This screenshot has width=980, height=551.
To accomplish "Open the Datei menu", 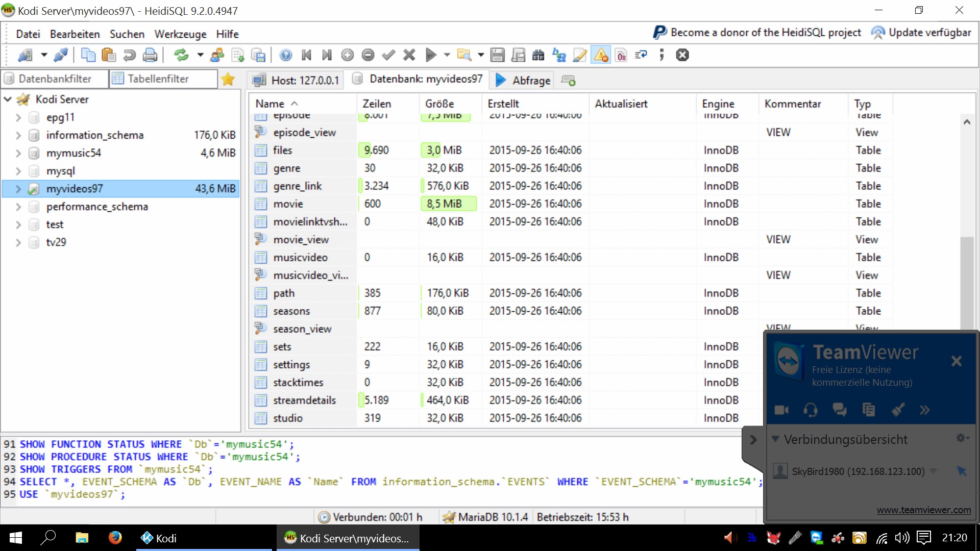I will tap(28, 34).
